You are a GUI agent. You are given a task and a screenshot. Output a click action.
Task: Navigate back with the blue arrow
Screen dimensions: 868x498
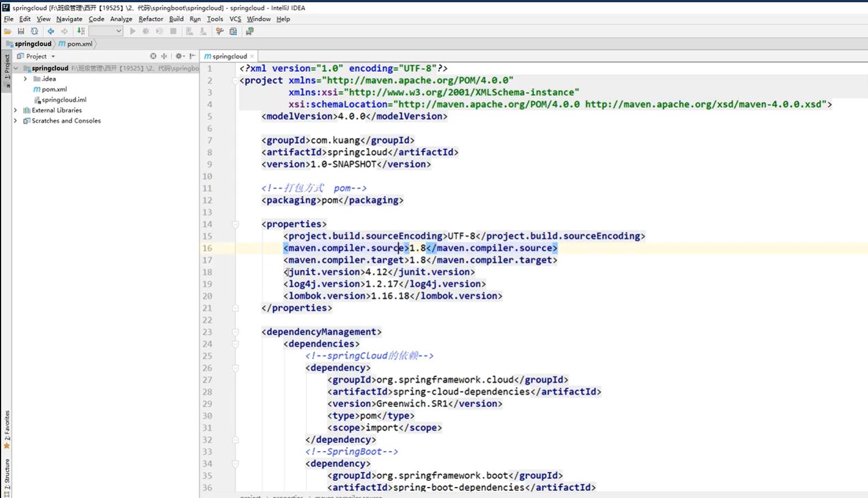click(x=51, y=32)
